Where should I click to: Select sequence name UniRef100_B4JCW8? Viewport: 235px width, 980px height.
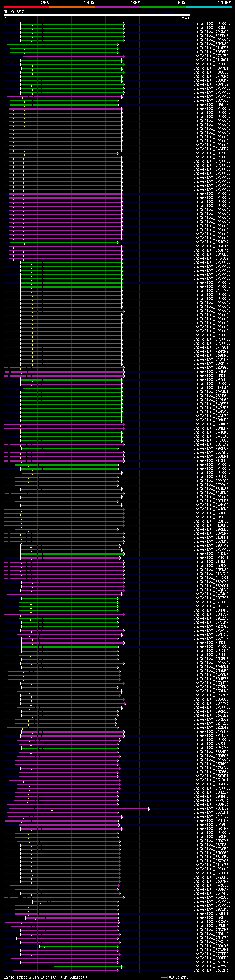click(x=211, y=441)
